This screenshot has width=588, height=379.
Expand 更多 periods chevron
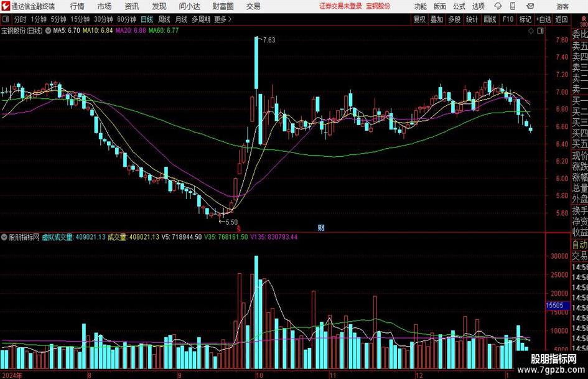point(223,19)
